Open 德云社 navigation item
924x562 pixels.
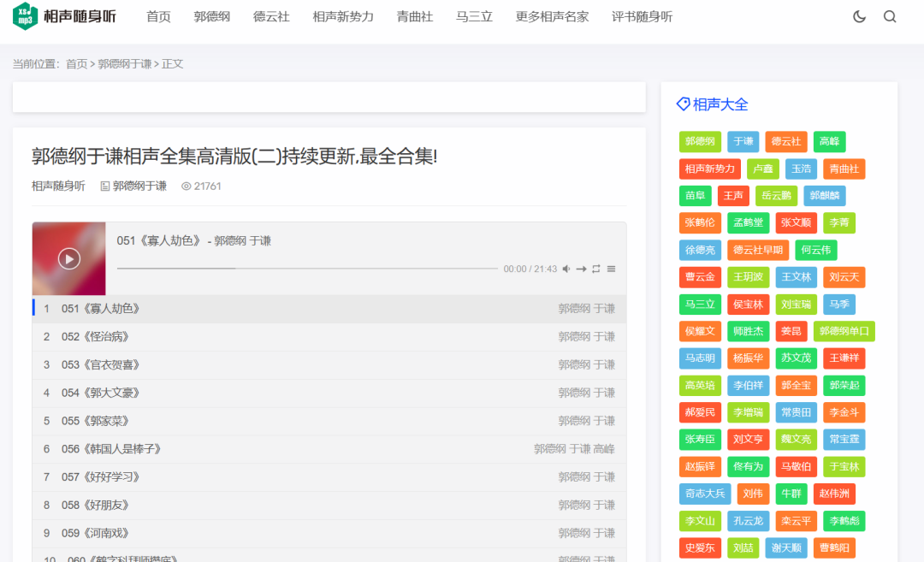pyautogui.click(x=271, y=16)
